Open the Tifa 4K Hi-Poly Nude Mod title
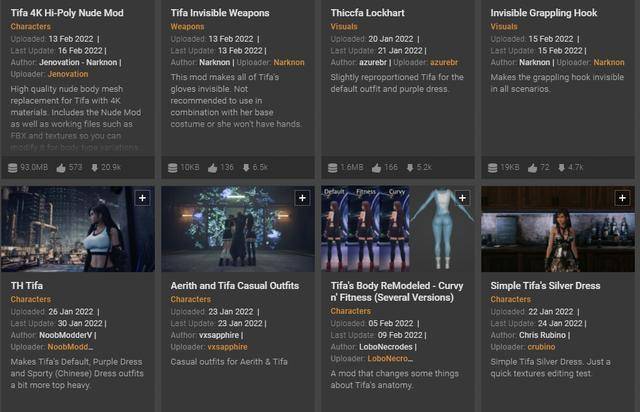Screen dimensions: 640x412 tap(67, 13)
